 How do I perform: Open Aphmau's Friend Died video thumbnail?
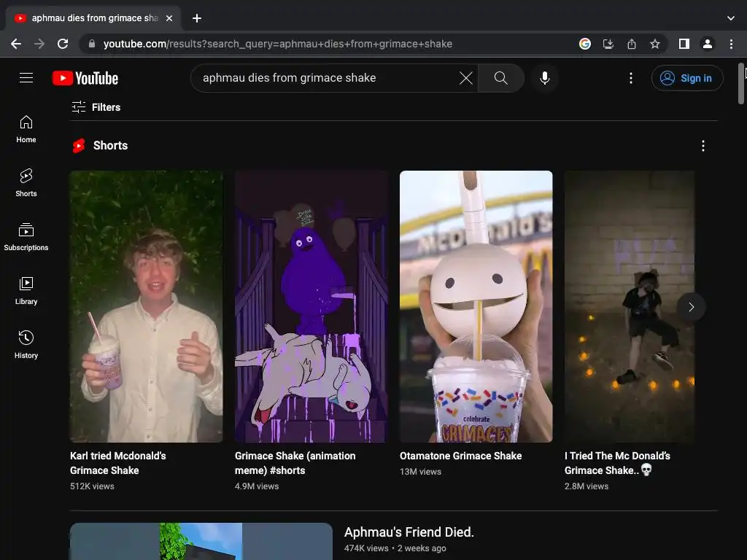coord(201,542)
